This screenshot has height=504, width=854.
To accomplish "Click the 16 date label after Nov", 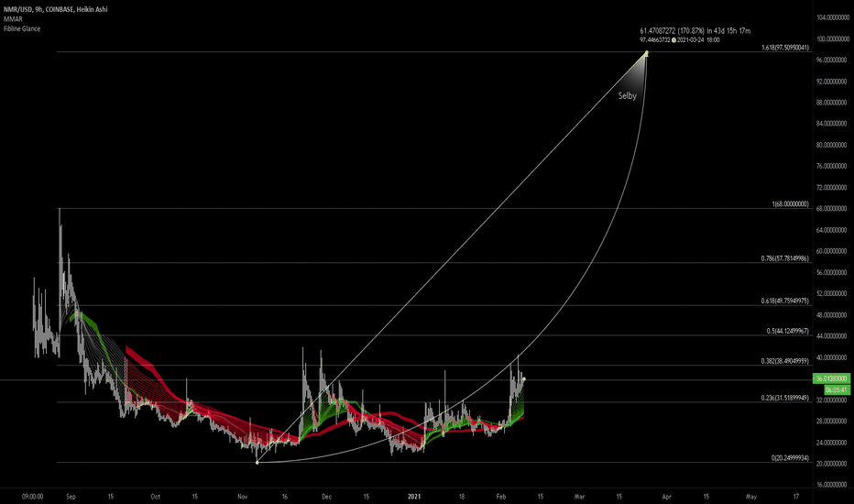I will pyautogui.click(x=285, y=497).
